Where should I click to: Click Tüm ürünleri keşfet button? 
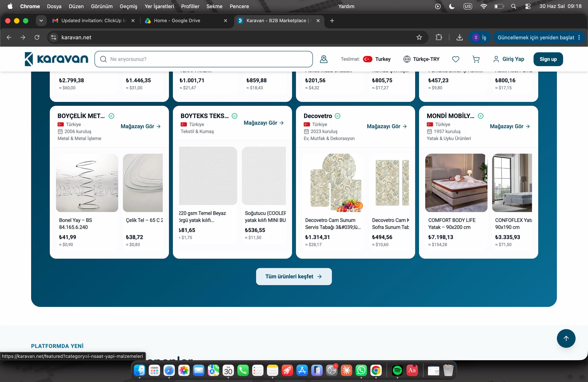(x=294, y=277)
